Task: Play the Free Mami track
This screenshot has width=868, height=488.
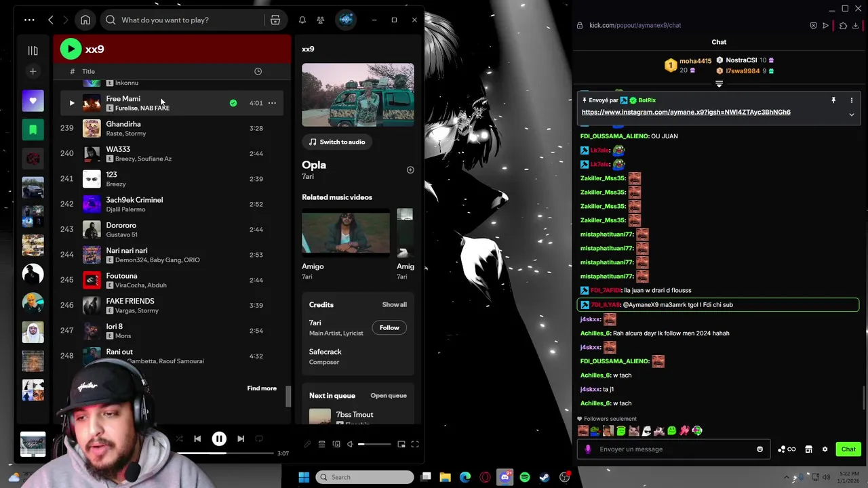Action: [x=72, y=103]
